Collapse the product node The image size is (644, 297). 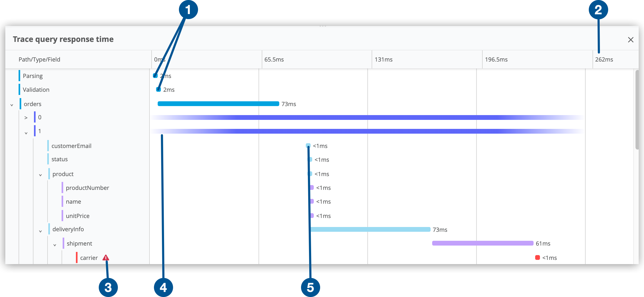40,174
